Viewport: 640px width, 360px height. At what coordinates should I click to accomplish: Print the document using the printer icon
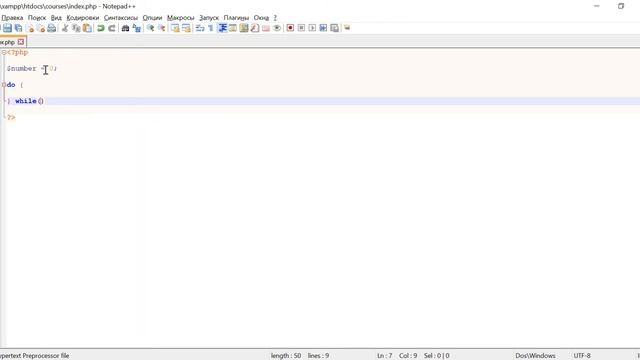tap(51, 28)
